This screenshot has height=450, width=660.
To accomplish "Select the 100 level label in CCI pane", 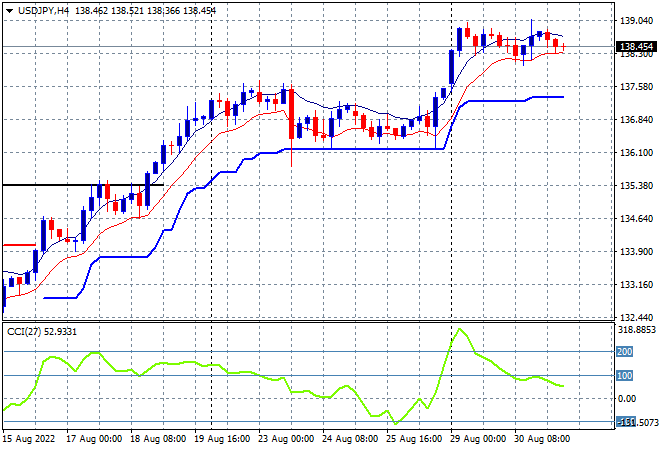I will click(624, 375).
